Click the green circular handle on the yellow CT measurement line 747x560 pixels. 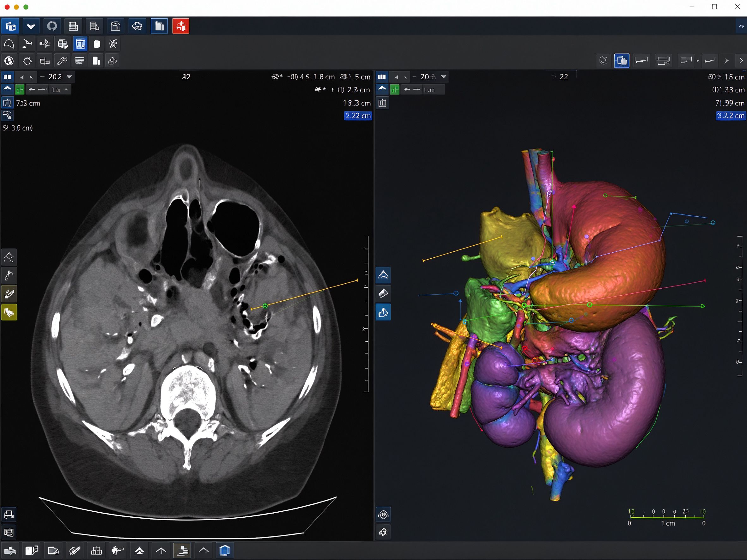coord(265,306)
